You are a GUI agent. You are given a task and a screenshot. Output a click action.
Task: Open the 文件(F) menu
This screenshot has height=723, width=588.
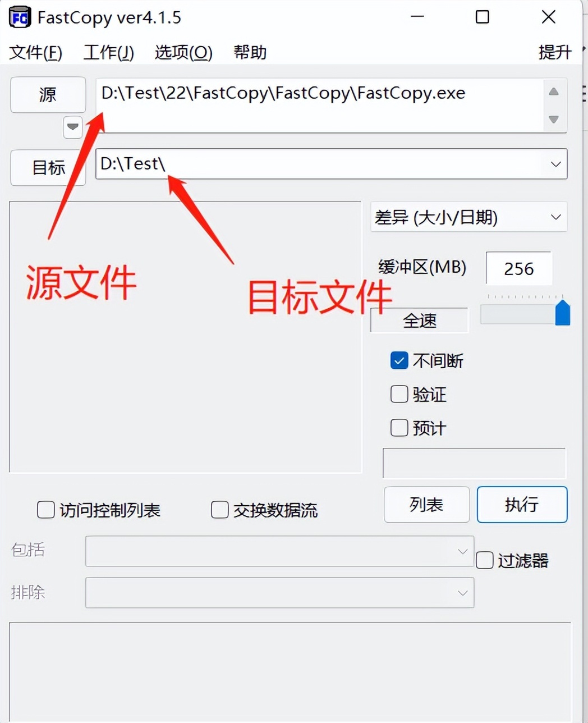pos(36,52)
